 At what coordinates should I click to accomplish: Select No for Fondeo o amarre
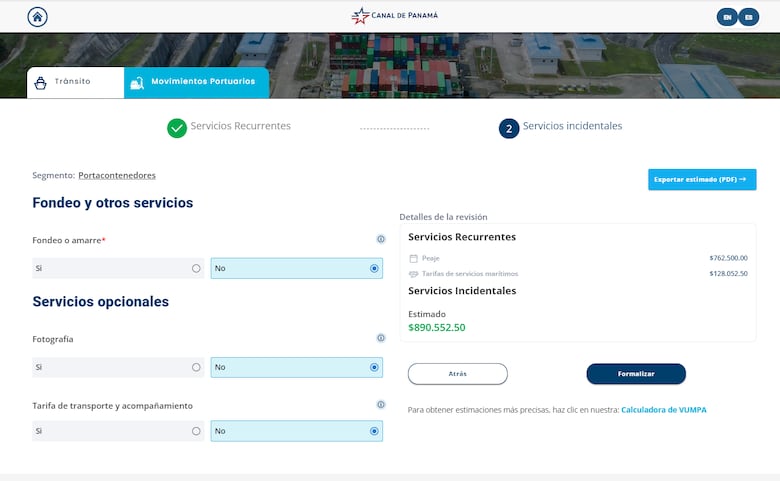pyautogui.click(x=374, y=268)
